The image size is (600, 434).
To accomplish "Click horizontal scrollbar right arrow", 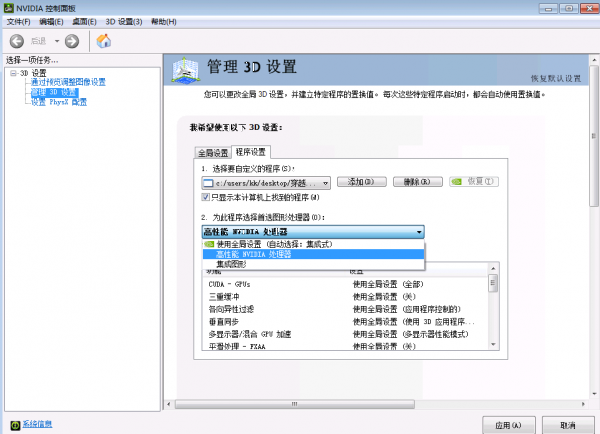I will [x=583, y=404].
